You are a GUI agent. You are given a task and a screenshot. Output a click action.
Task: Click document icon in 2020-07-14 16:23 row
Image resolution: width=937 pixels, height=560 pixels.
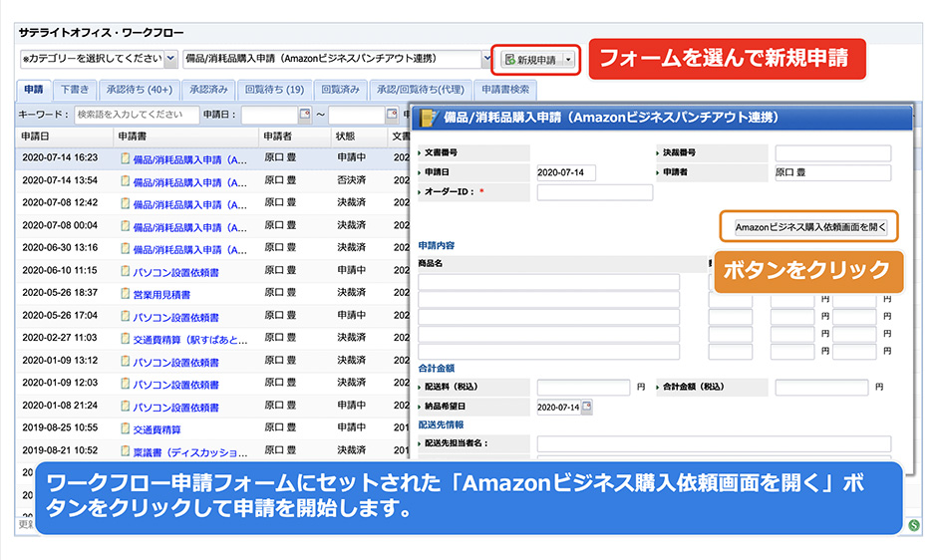[125, 158]
